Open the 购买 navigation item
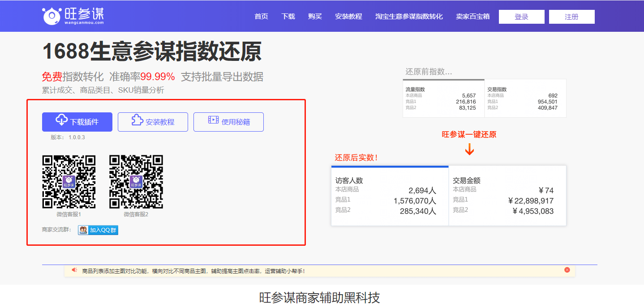This screenshot has height=308, width=644. (x=315, y=16)
